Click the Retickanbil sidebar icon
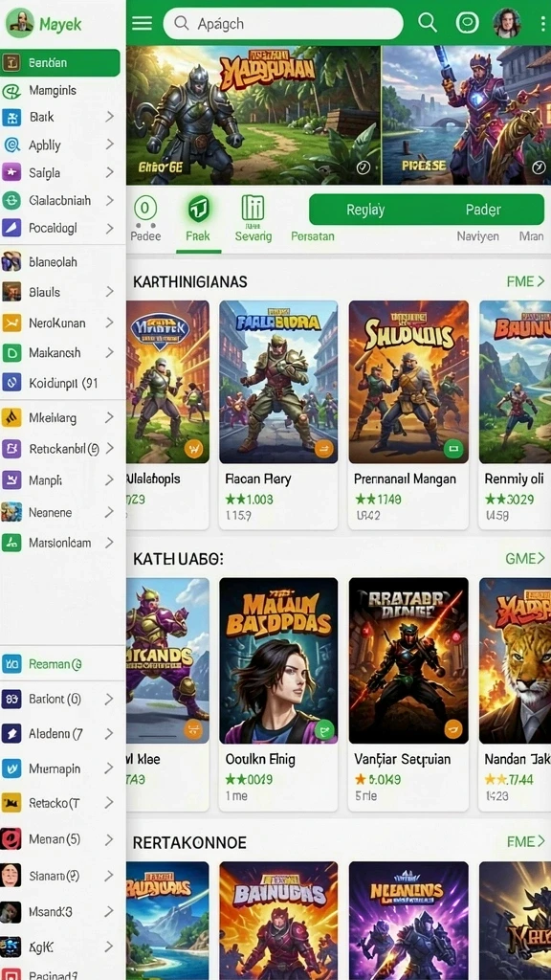 coord(11,448)
